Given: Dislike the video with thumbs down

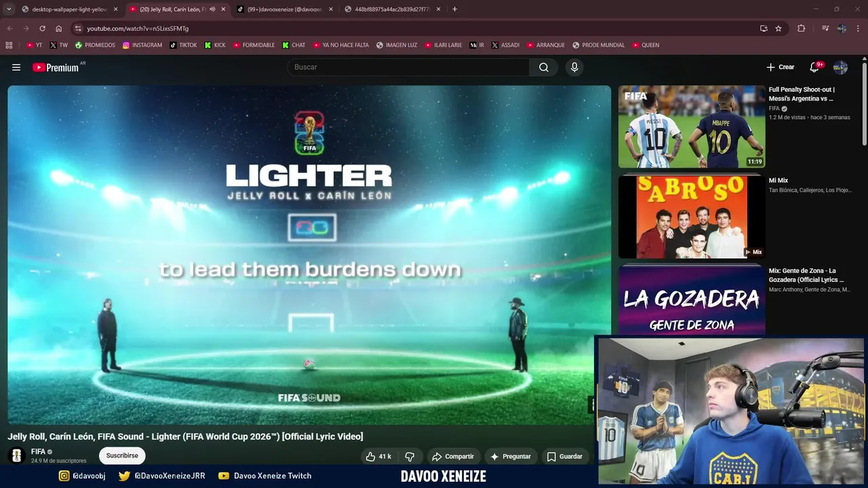Looking at the screenshot, I should (410, 457).
